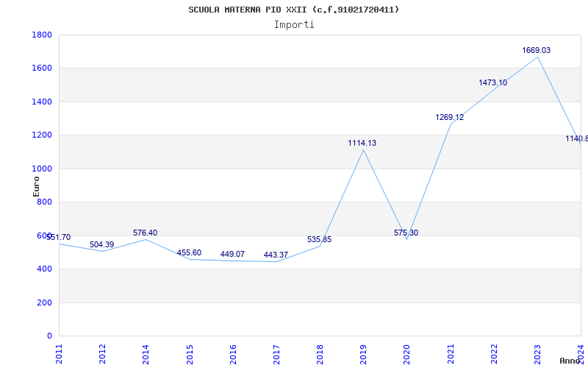Select data value 1114.13
This screenshot has width=588, height=368.
click(362, 143)
